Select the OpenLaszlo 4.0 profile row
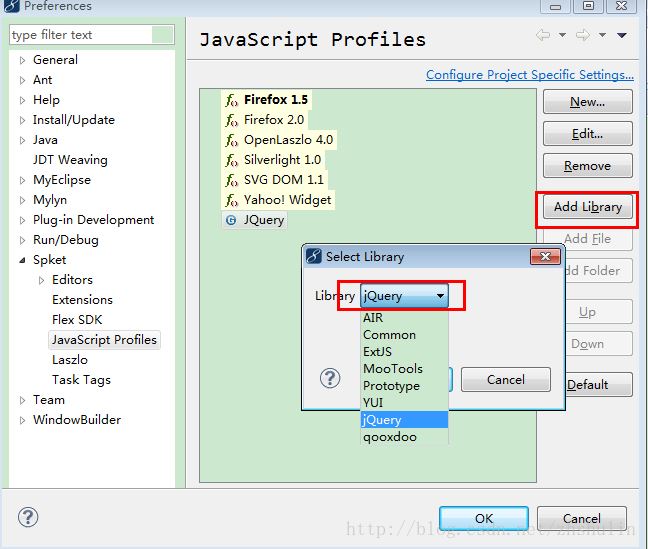The image size is (648, 549). click(279, 140)
